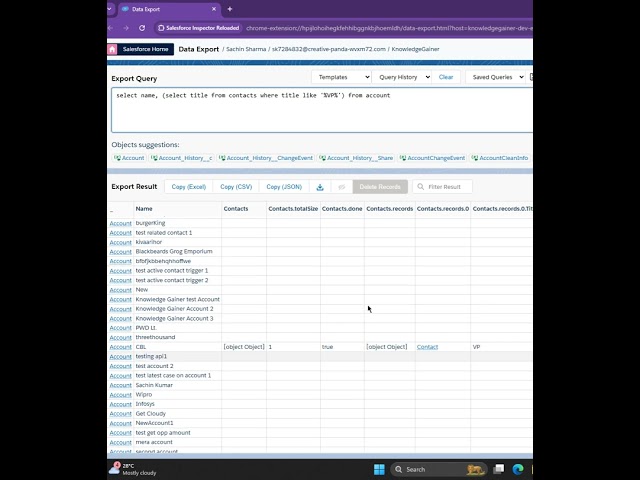Screen dimensions: 640x480
Task: Click the Account icon in object suggestions
Action: (x=117, y=158)
